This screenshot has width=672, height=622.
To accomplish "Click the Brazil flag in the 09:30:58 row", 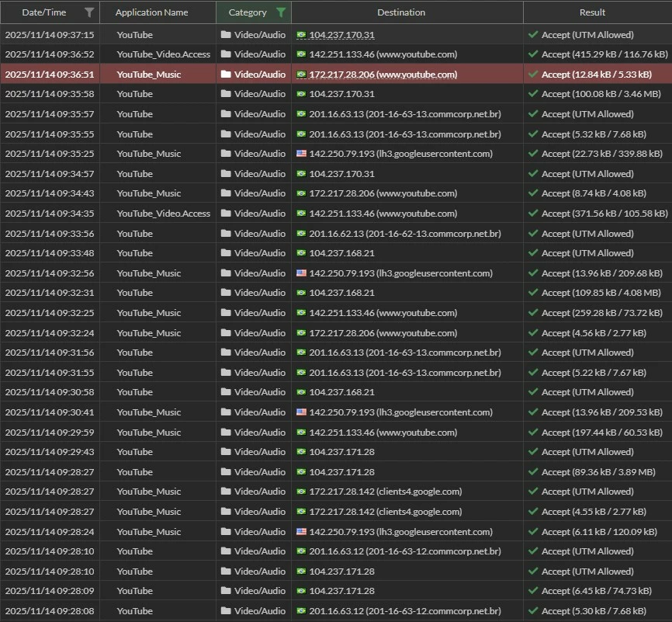I will 301,391.
